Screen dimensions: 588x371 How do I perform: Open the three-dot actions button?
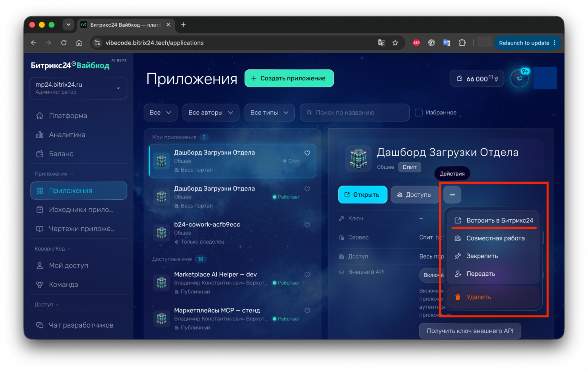click(452, 195)
